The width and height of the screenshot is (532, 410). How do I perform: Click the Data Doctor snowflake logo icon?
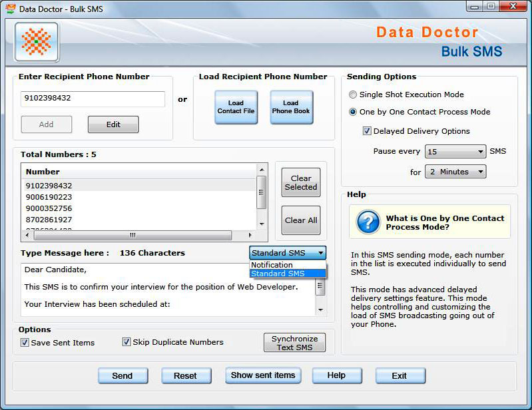[x=37, y=42]
